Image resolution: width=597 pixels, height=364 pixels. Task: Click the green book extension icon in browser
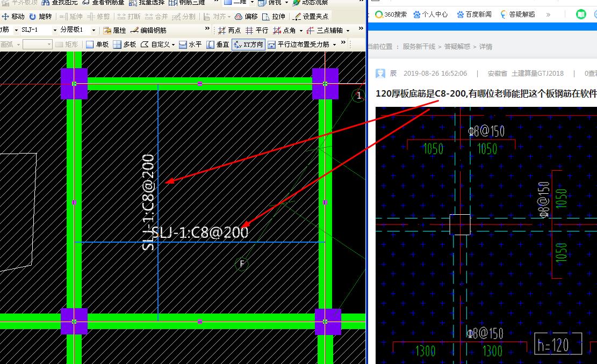click(x=581, y=14)
